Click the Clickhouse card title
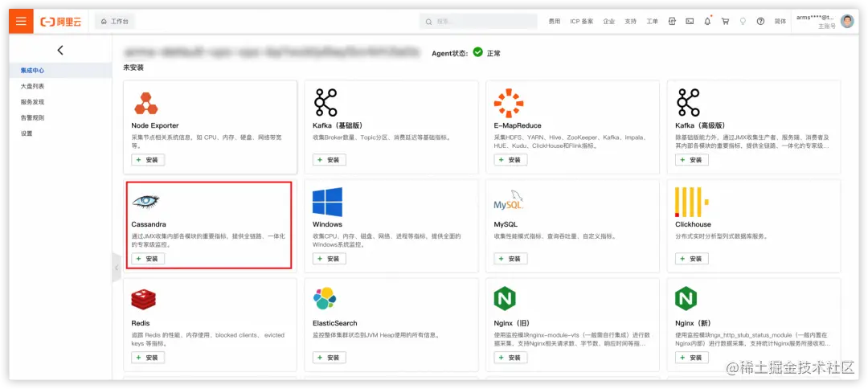The height and width of the screenshot is (389, 868). point(693,224)
